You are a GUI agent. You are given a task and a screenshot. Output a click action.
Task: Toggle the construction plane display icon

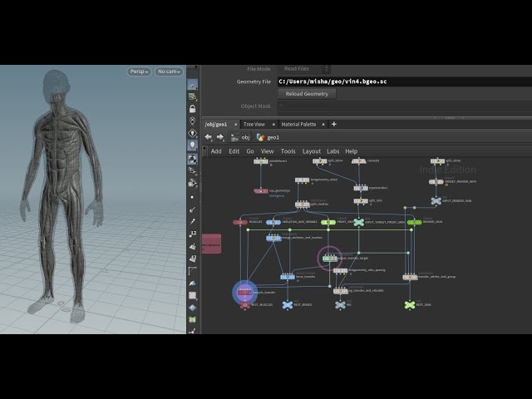(x=192, y=85)
